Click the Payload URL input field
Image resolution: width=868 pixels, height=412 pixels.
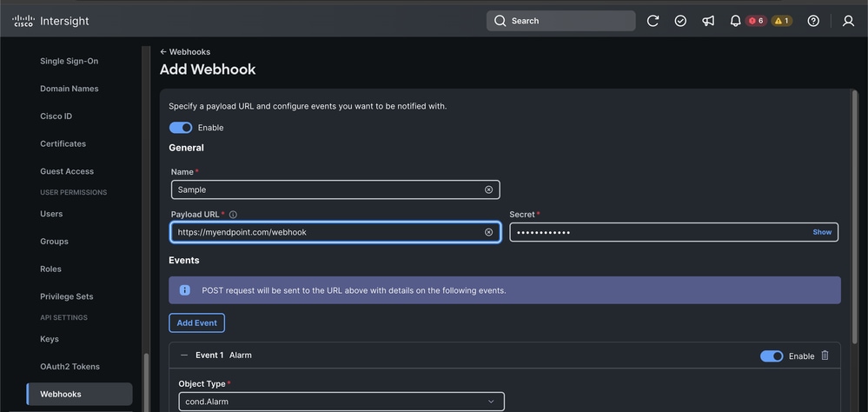click(x=335, y=232)
